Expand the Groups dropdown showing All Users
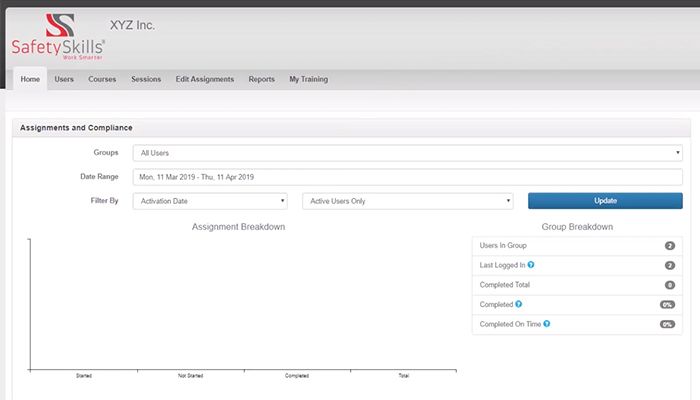The width and height of the screenshot is (700, 400). pyautogui.click(x=407, y=153)
